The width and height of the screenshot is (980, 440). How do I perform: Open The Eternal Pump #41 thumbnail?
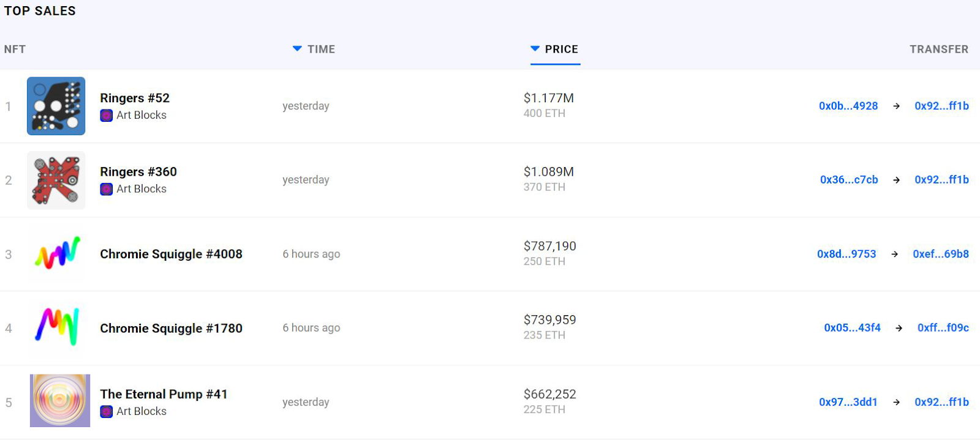59,401
